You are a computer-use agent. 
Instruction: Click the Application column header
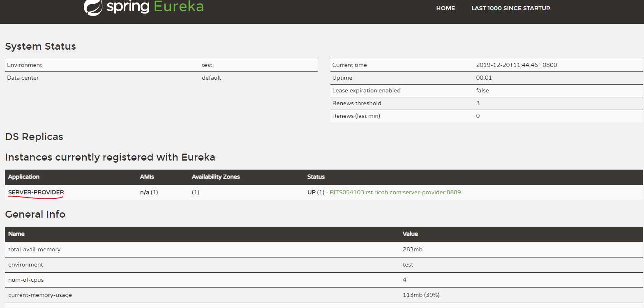pyautogui.click(x=24, y=177)
